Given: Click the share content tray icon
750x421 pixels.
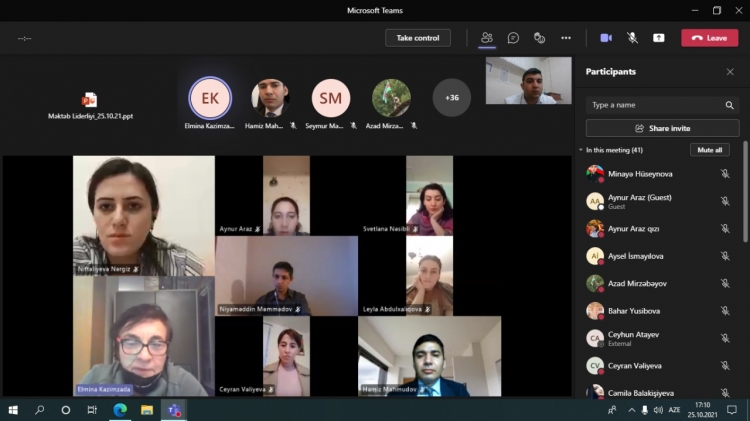Looking at the screenshot, I should coord(659,38).
